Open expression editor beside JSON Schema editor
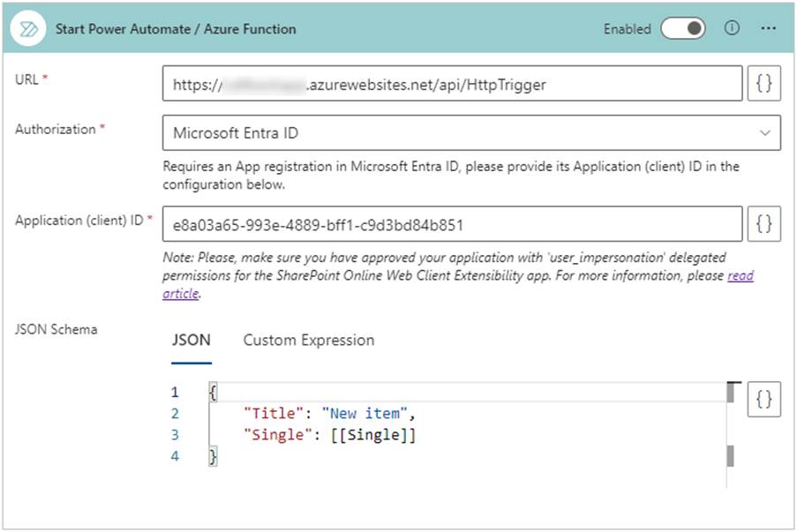The height and width of the screenshot is (532, 797). 764,400
